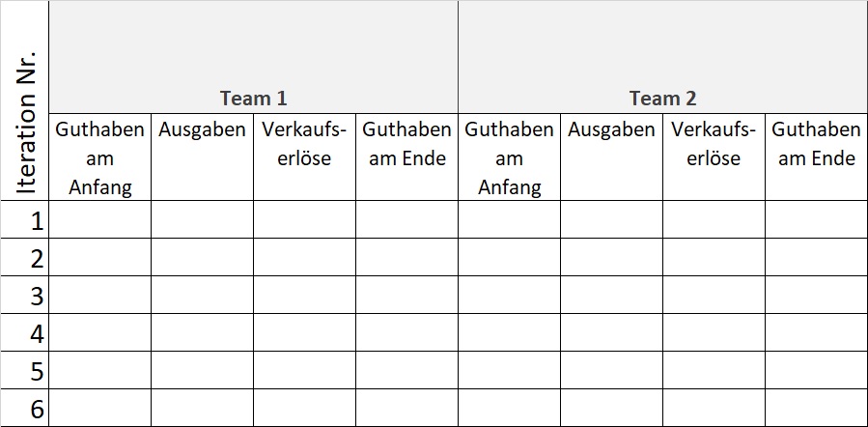868x427 pixels.
Task: Select Team 2 Ausgaben cell in iteration 4
Action: click(x=611, y=333)
